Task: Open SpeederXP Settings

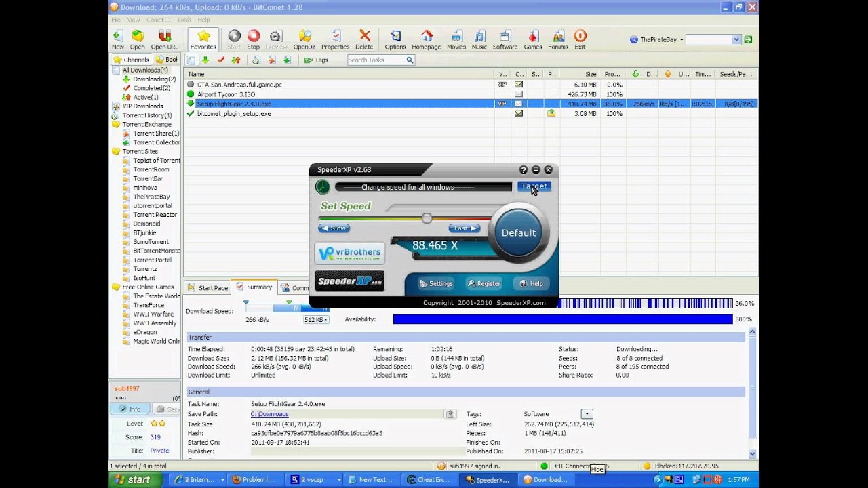Action: pyautogui.click(x=435, y=283)
